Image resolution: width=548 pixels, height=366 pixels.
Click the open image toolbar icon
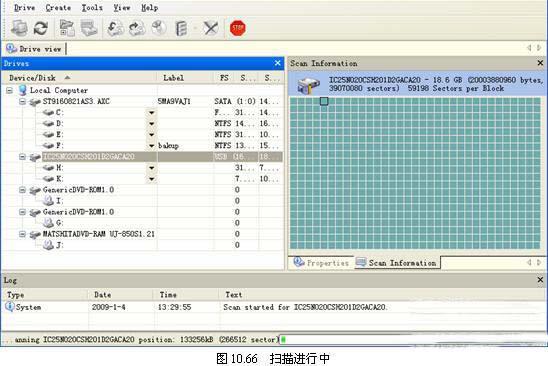click(115, 28)
